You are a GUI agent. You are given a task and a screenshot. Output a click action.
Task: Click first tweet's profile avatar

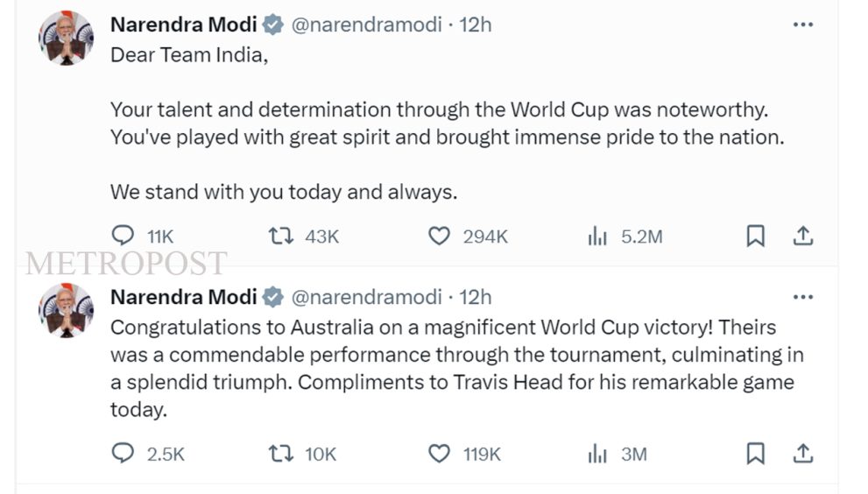[67, 38]
